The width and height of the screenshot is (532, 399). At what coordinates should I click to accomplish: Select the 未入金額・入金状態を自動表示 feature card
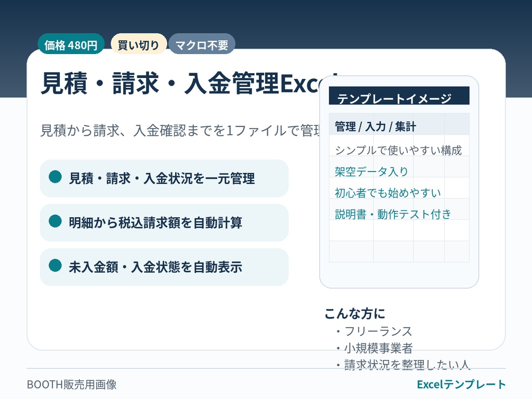coord(164,267)
